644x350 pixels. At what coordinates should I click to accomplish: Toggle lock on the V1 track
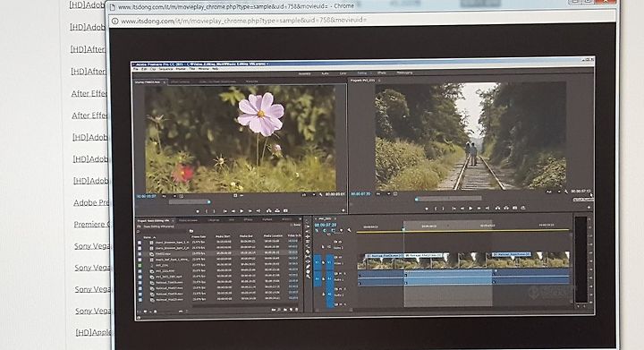(x=323, y=262)
